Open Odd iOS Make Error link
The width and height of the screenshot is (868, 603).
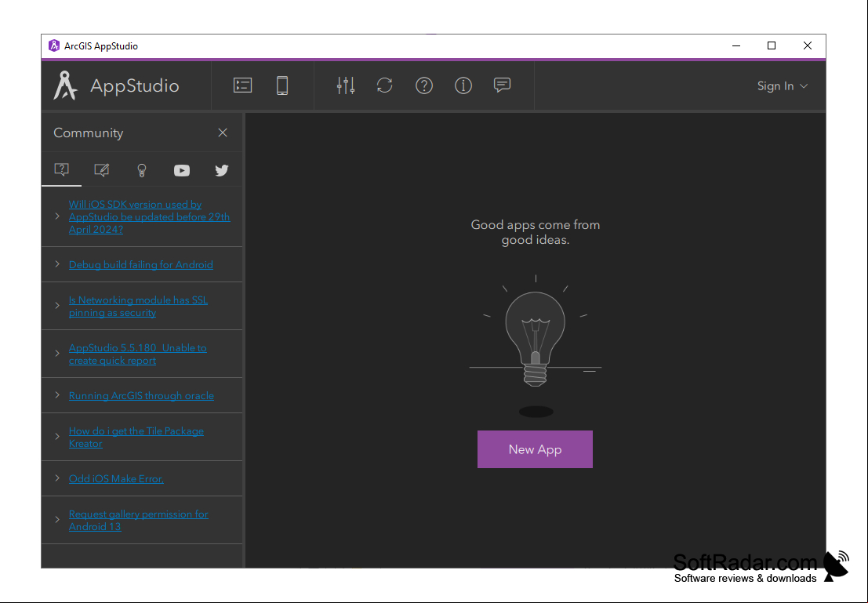116,478
